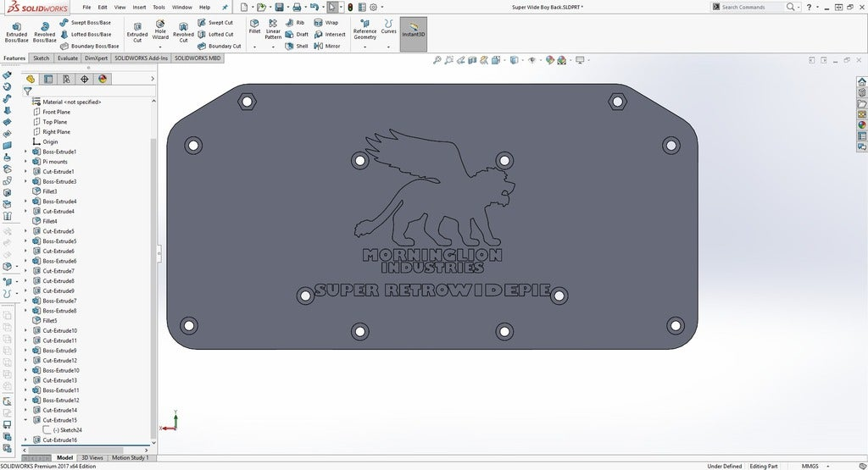
Task: Expand the Cut-Extrude4 feature
Action: pos(25,211)
